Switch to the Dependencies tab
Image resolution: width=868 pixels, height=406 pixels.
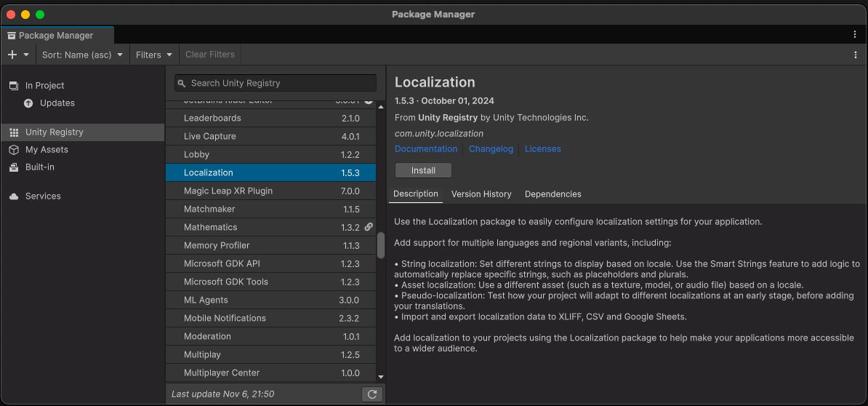coord(553,194)
